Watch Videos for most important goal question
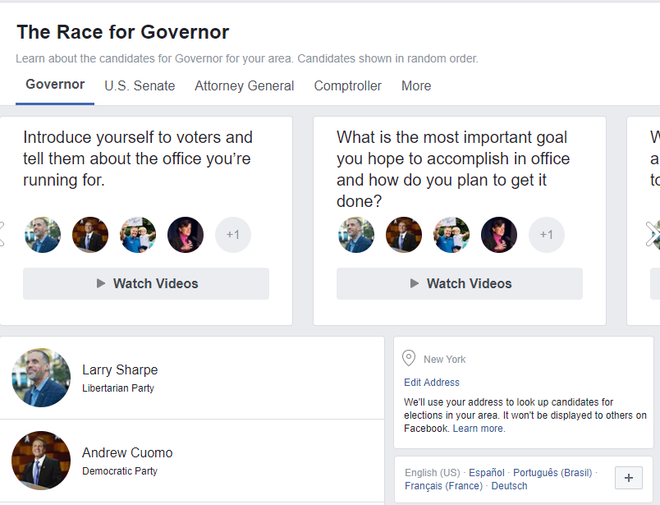This screenshot has height=505, width=660. 459,284
